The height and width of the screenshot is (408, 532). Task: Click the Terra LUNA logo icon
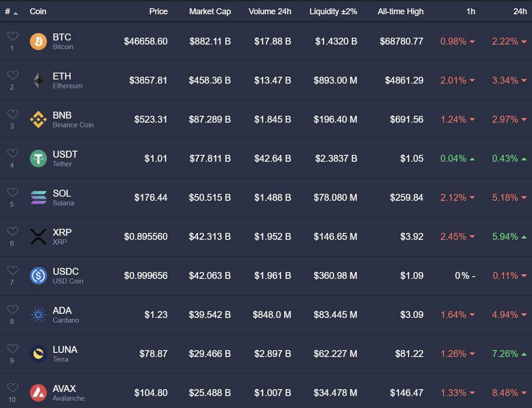tap(38, 353)
